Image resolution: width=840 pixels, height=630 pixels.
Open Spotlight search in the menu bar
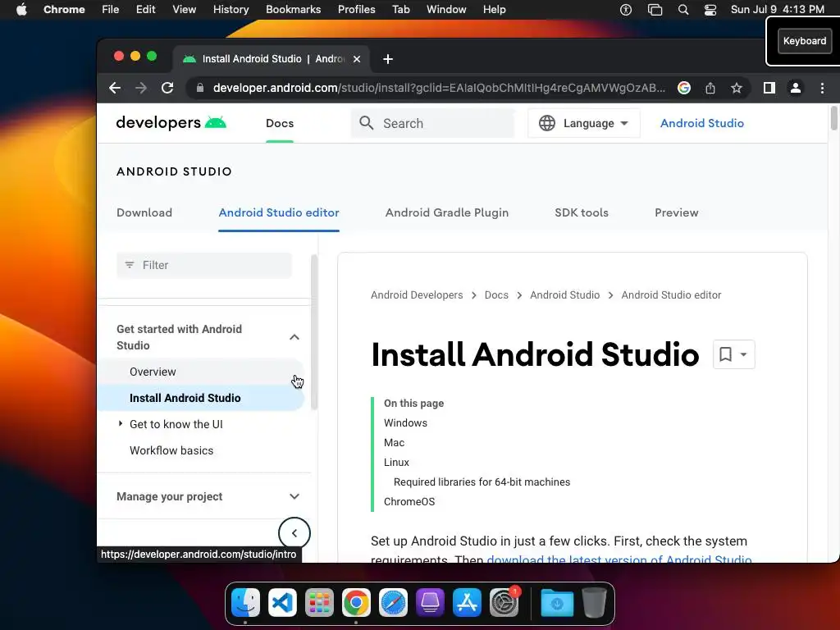click(683, 9)
